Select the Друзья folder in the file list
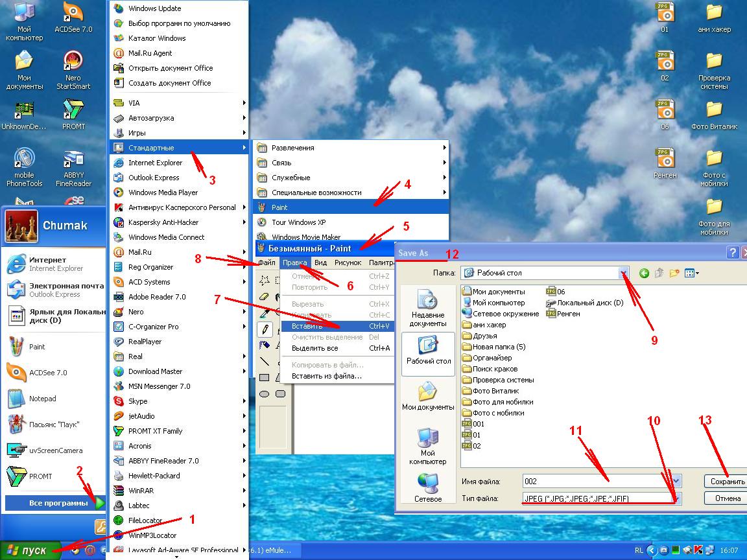The image size is (747, 560). pyautogui.click(x=478, y=336)
